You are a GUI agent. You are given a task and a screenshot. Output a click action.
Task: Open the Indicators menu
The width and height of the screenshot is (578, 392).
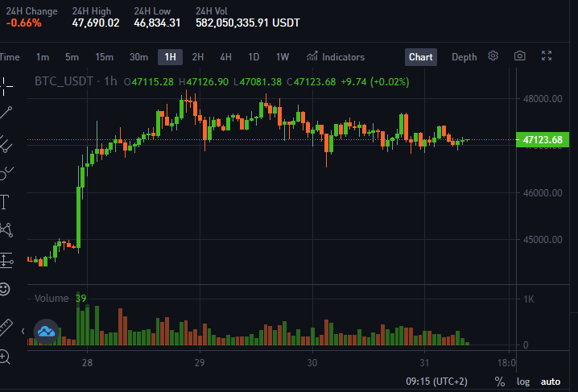click(x=336, y=57)
